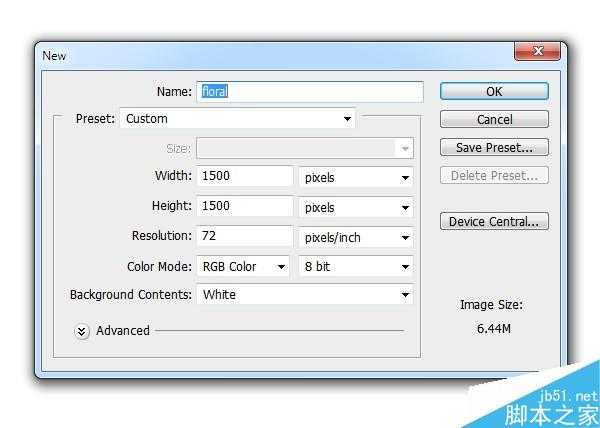Screen dimensions: 600x428
Task: Click the Save Preset button
Action: click(494, 148)
